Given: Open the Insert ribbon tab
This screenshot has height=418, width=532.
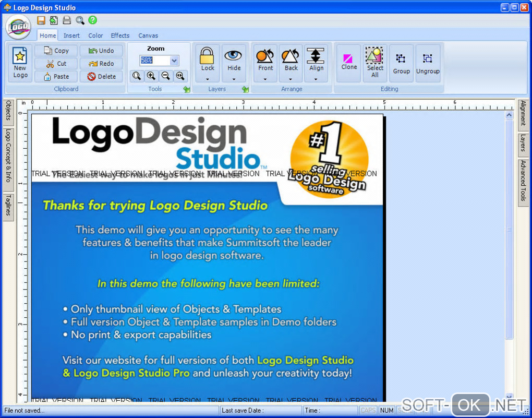Looking at the screenshot, I should [71, 35].
